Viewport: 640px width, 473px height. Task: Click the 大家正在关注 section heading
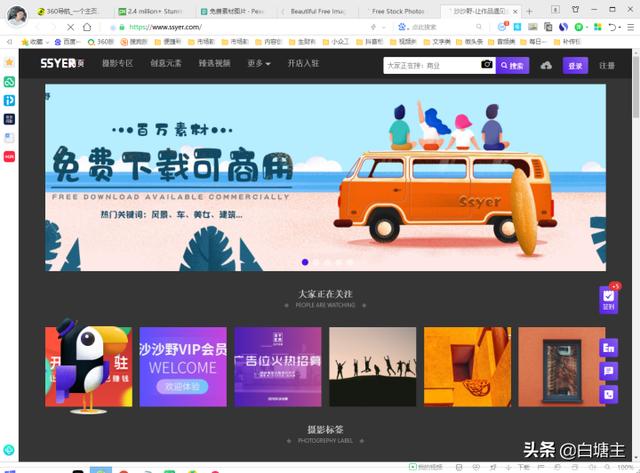click(x=325, y=293)
